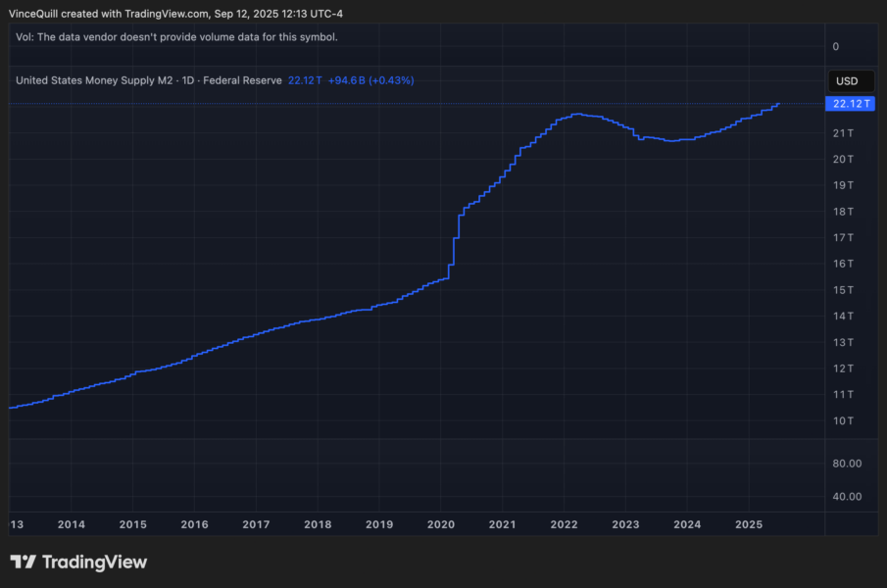Click the 15 T price axis label
887x588 pixels.
842,290
